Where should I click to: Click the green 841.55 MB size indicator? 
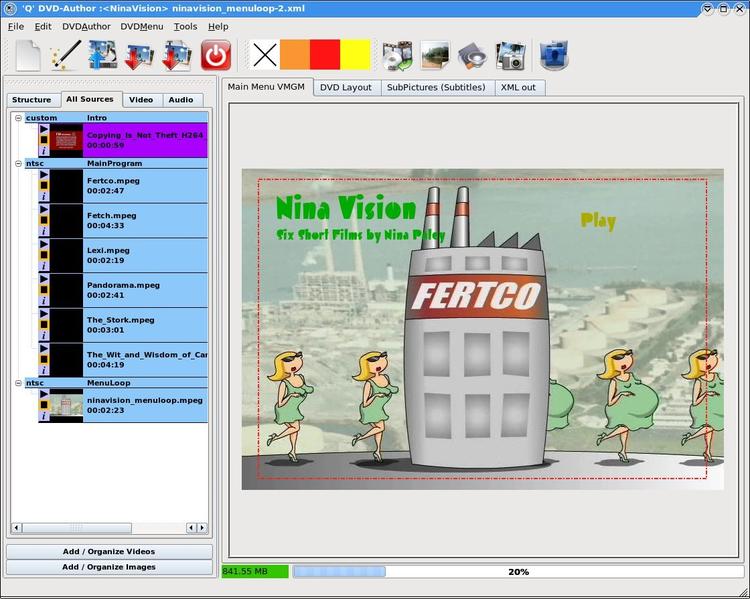(x=255, y=572)
